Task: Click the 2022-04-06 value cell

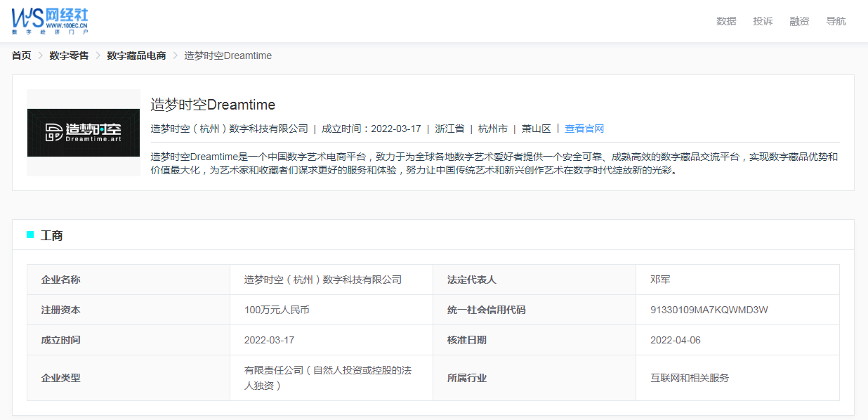Action: 737,340
